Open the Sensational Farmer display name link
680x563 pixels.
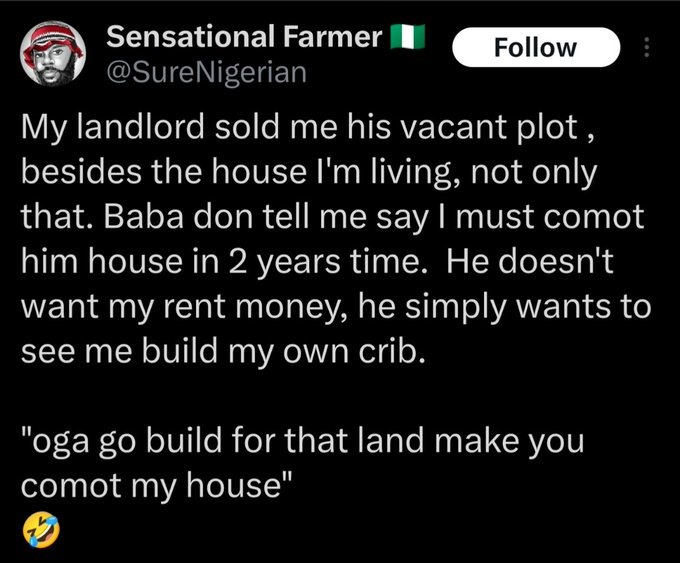pos(244,36)
